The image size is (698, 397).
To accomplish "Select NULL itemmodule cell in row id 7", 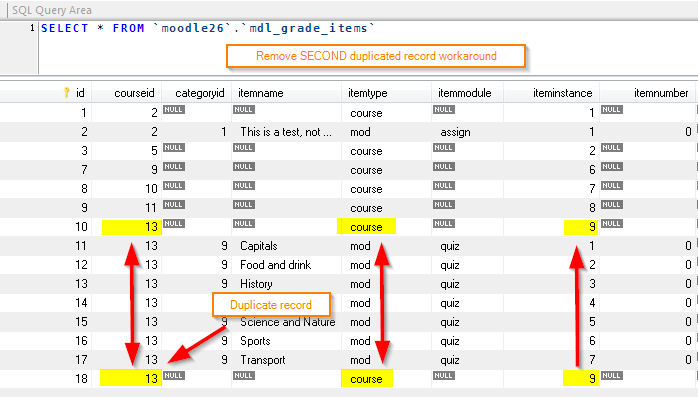I will [x=444, y=166].
